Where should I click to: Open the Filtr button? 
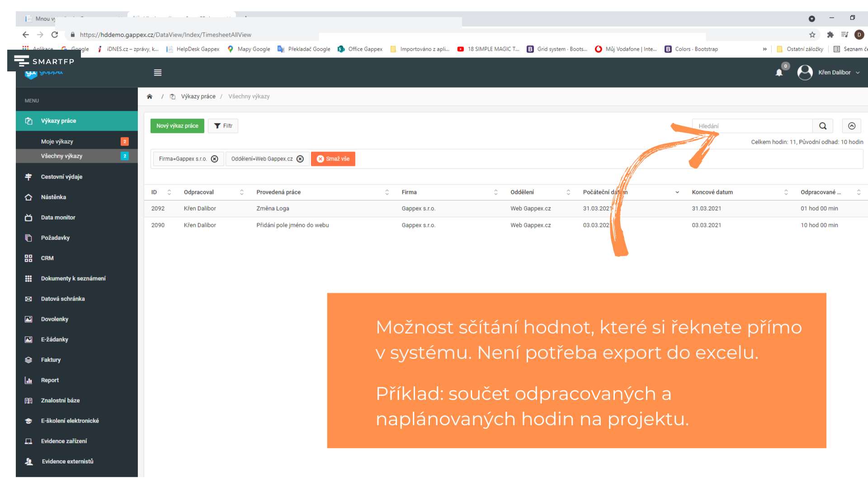click(223, 126)
